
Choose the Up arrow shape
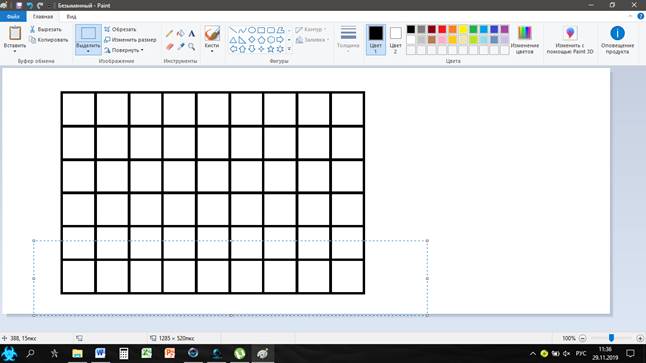click(242, 49)
